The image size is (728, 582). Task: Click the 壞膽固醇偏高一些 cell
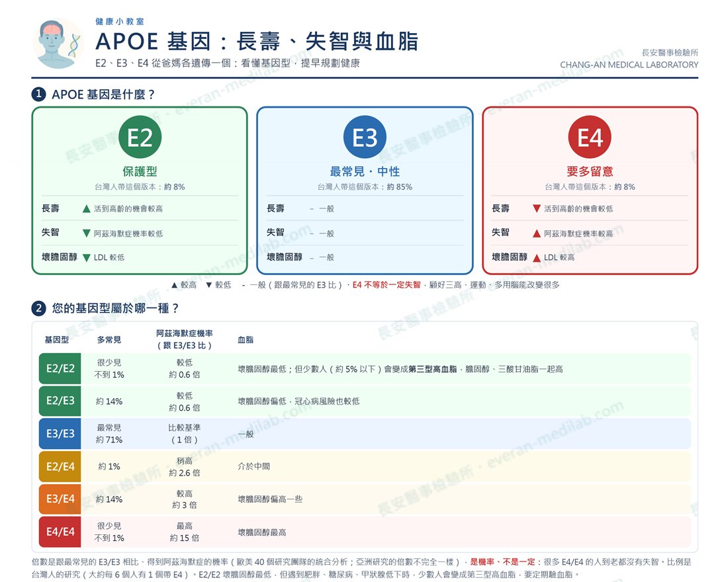tap(270, 499)
